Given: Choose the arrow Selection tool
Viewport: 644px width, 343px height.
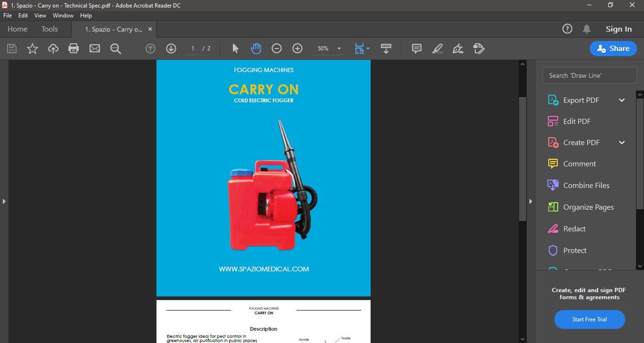Looking at the screenshot, I should tap(236, 49).
